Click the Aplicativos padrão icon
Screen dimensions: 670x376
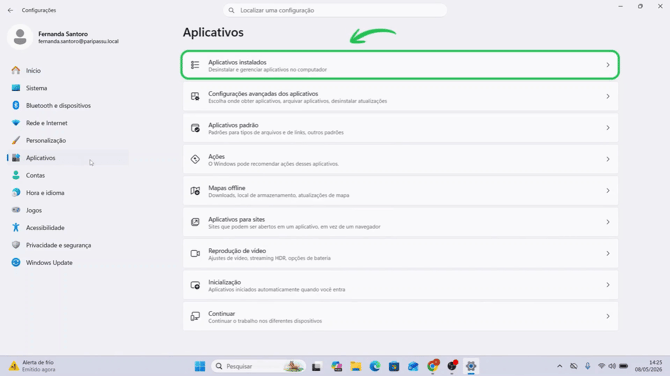click(195, 128)
